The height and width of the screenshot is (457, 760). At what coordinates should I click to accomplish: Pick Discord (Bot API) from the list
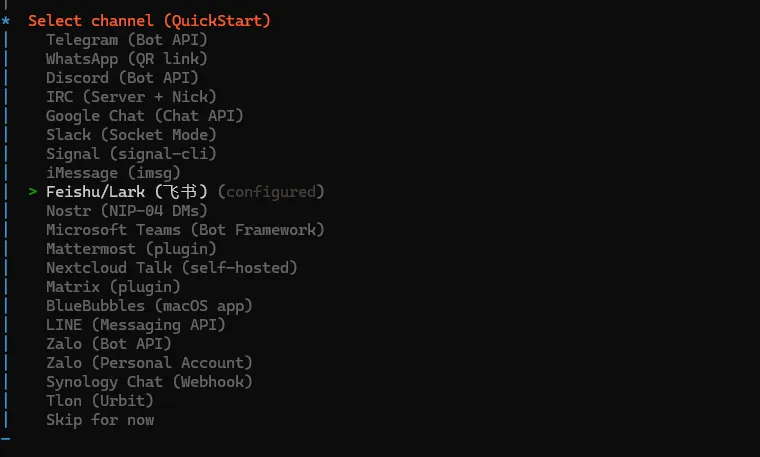tap(122, 78)
